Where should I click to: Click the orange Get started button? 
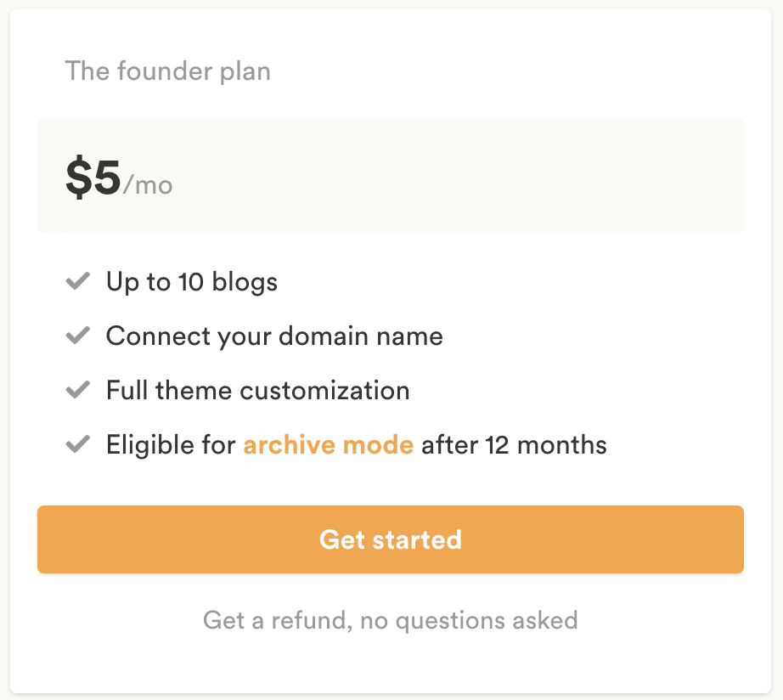coord(391,539)
